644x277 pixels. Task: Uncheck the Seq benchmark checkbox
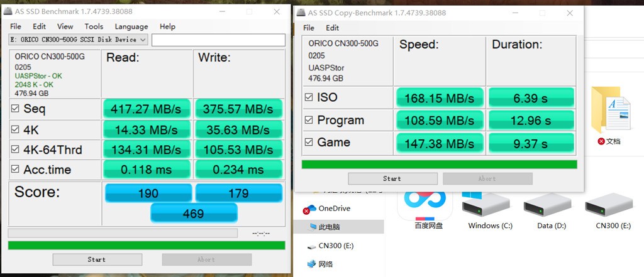pos(15,109)
